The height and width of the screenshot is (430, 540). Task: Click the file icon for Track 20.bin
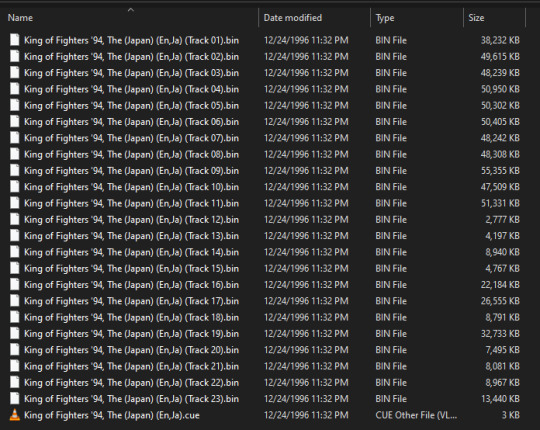pyautogui.click(x=14, y=350)
